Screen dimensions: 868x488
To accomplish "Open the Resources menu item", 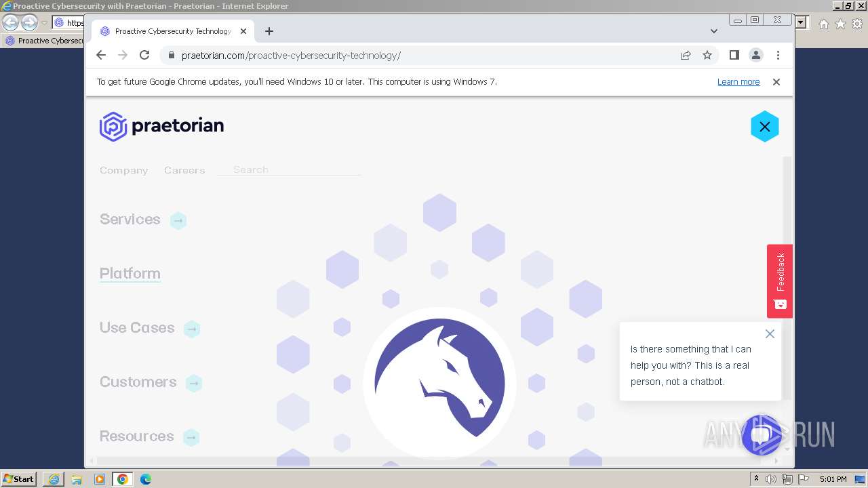I will (x=137, y=436).
